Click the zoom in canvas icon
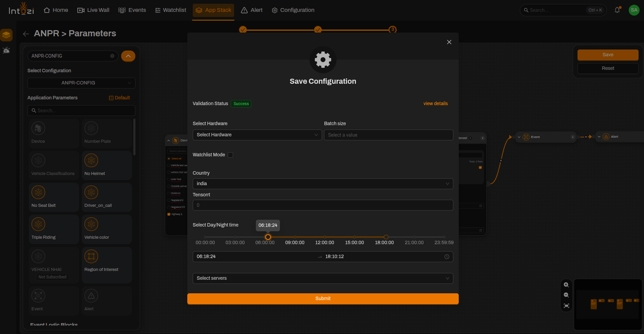Screen dimensions: 644x334 (566, 285)
